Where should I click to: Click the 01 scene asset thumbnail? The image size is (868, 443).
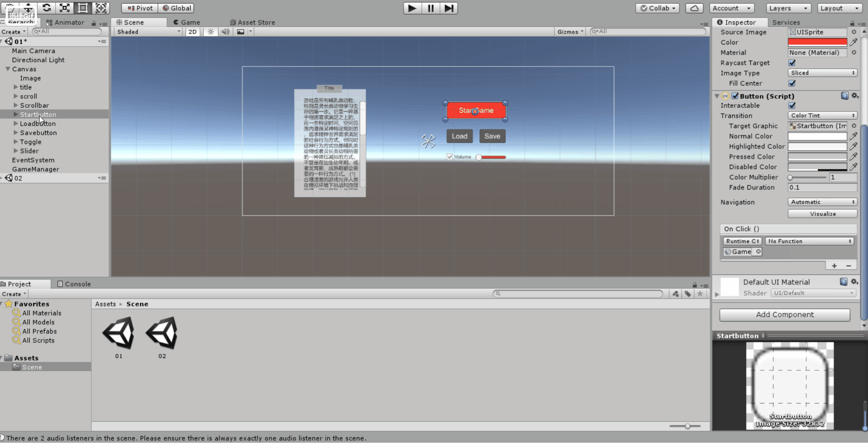pos(119,333)
